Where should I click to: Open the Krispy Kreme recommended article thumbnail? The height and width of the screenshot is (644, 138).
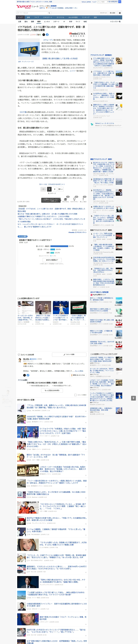tap(78, 308)
